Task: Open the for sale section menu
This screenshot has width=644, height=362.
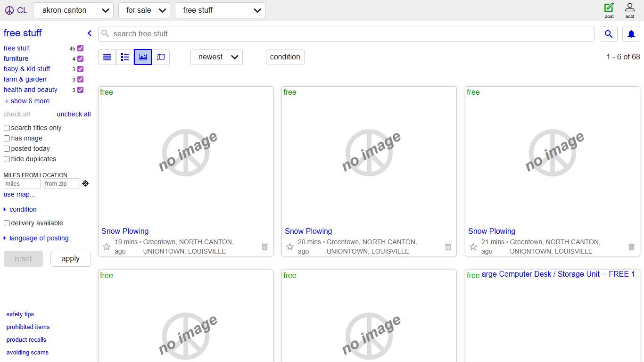Action: [x=144, y=10]
